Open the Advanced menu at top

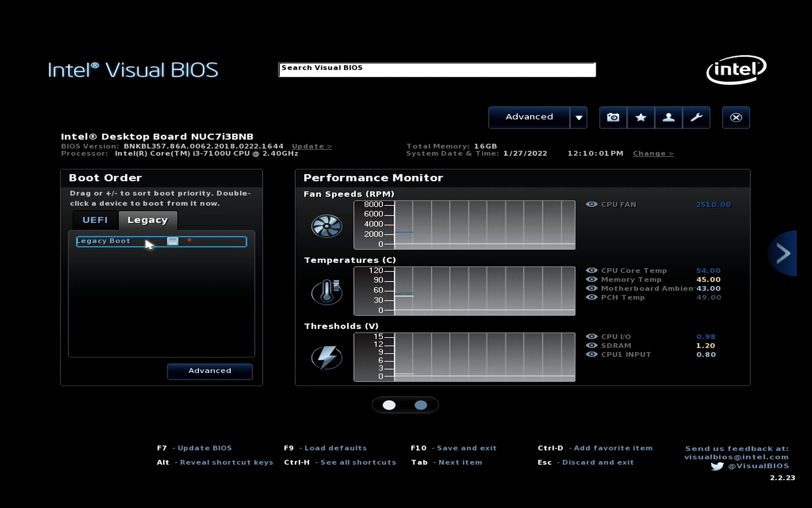pyautogui.click(x=529, y=117)
